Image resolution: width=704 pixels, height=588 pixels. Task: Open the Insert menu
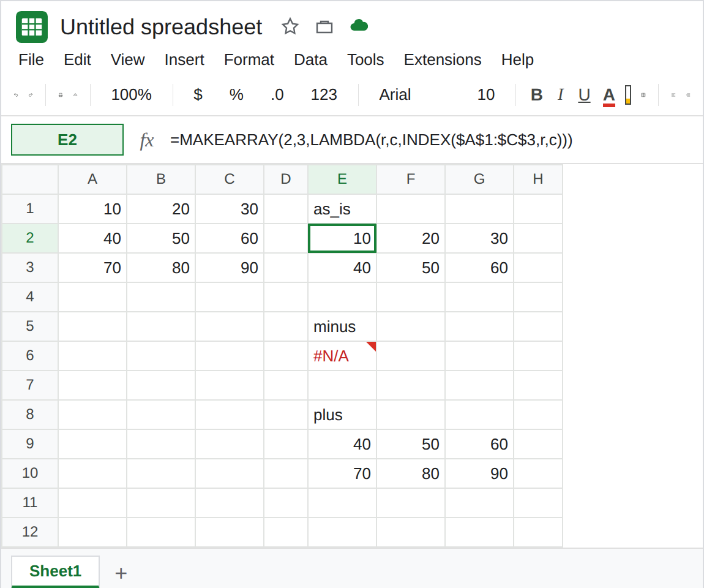(x=184, y=59)
